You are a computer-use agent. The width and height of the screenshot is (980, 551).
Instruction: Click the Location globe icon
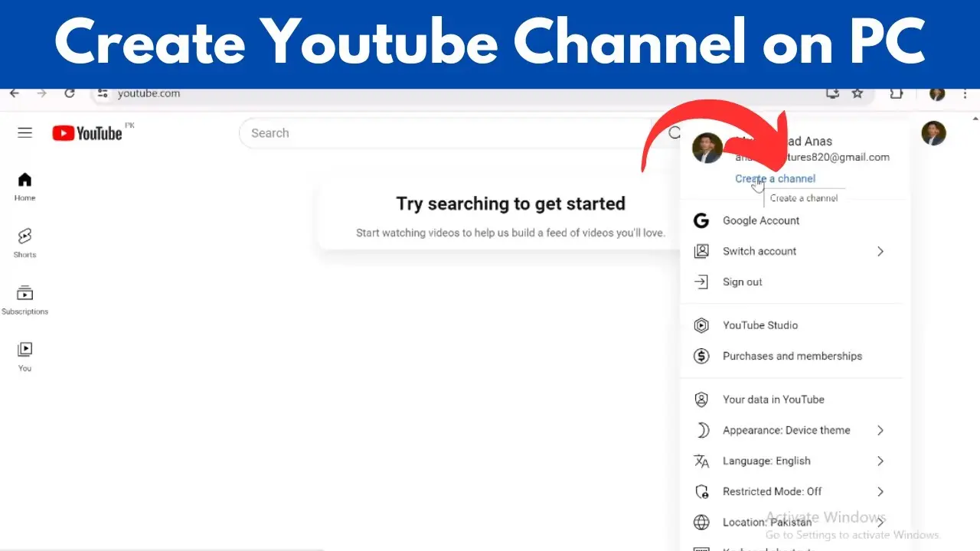[x=701, y=522]
